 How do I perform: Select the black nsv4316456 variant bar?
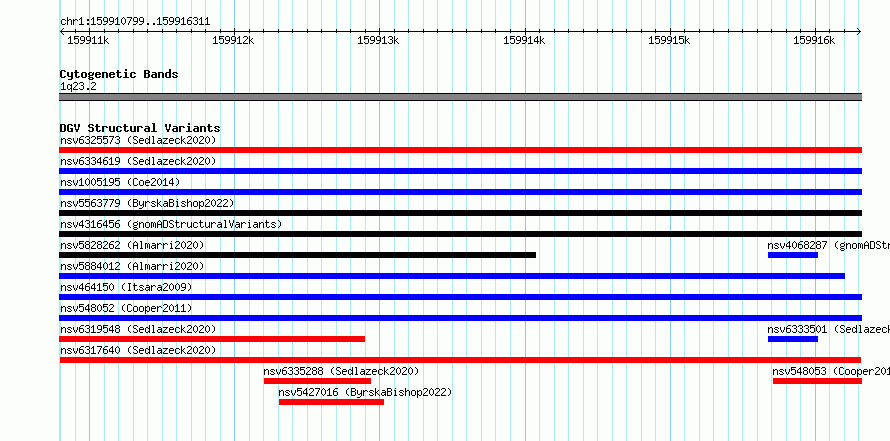460,234
